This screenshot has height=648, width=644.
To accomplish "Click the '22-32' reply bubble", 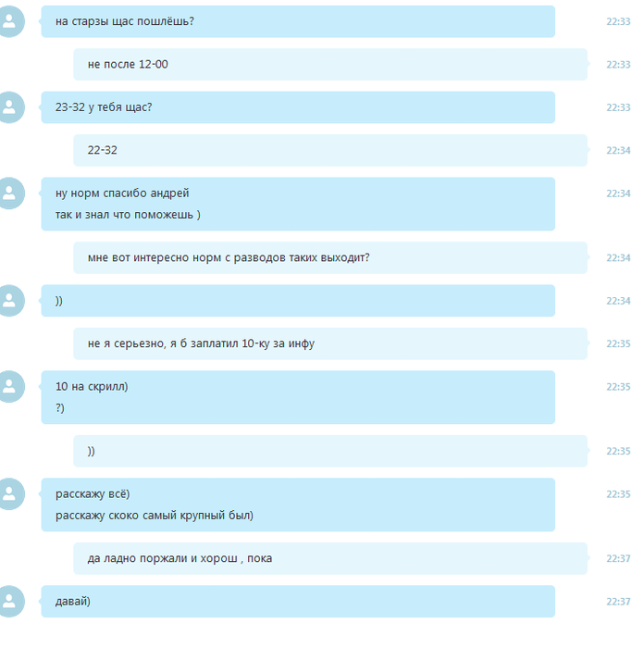I will click(330, 150).
